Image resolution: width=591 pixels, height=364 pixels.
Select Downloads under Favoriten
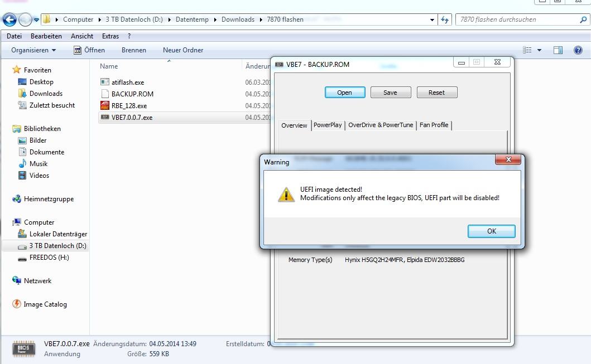(x=46, y=93)
